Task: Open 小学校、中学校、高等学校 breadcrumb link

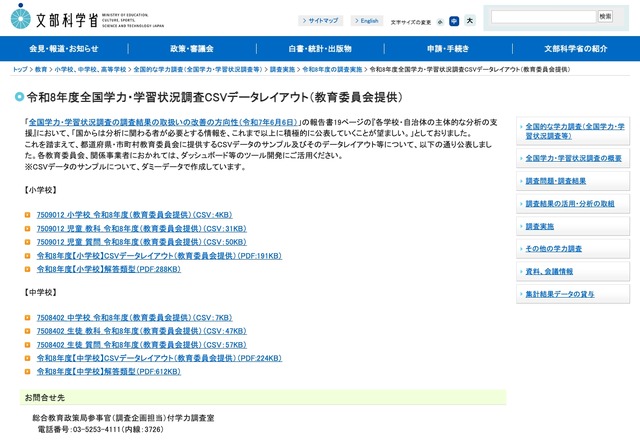Action: pos(90,69)
